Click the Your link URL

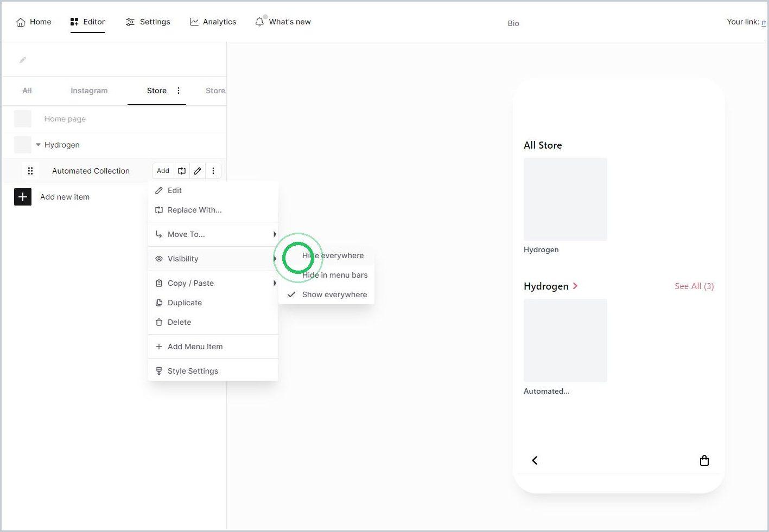pos(764,22)
